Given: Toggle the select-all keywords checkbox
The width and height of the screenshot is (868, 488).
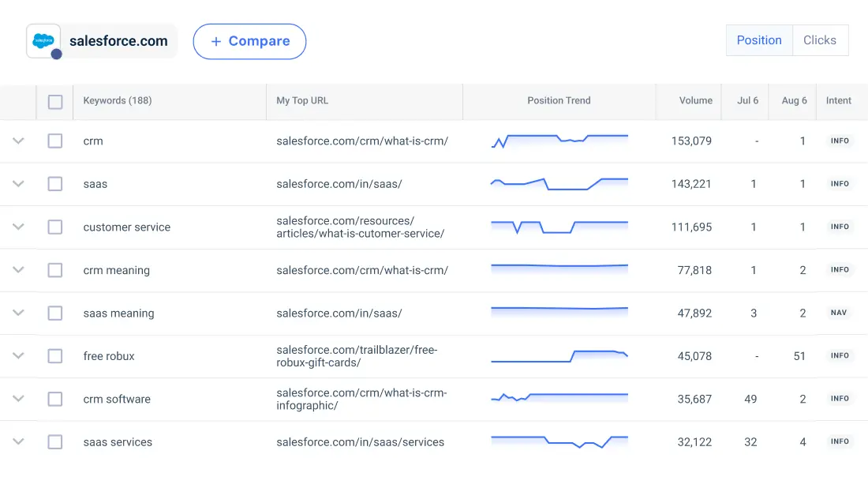Looking at the screenshot, I should tap(54, 102).
